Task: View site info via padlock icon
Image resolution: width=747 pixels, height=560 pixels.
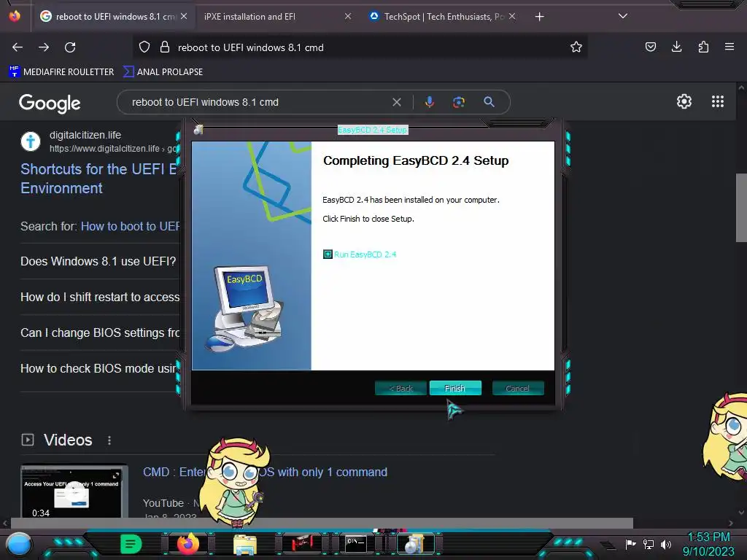Action: pos(165,47)
